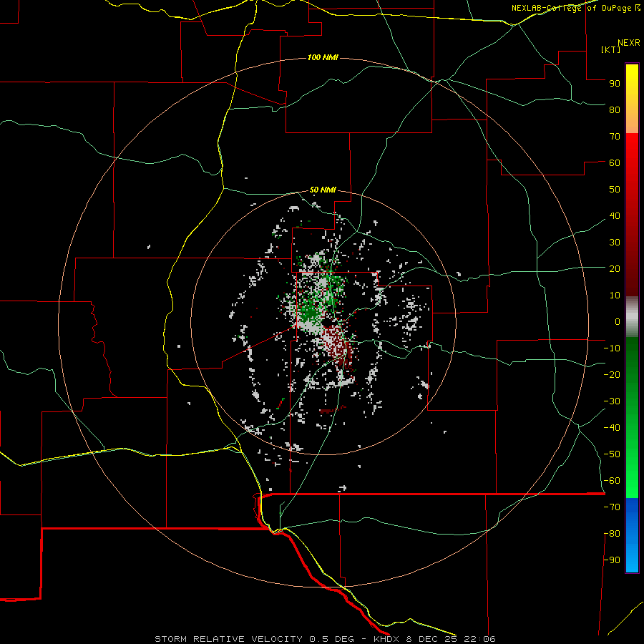The height and width of the screenshot is (644, 644).
Task: Click the "KHDX 8 DEC 25 22:06" timestamp text
Action: tap(434, 639)
